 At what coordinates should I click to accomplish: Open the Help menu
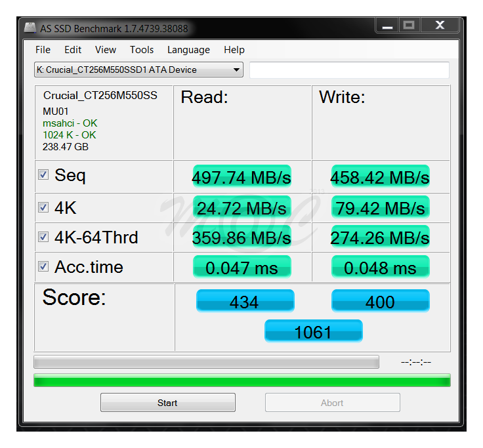(234, 50)
